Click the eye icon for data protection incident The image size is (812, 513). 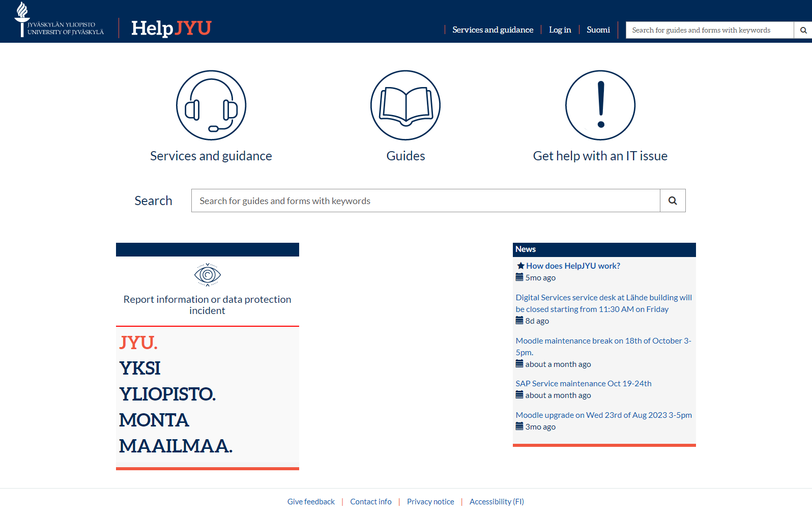(208, 275)
